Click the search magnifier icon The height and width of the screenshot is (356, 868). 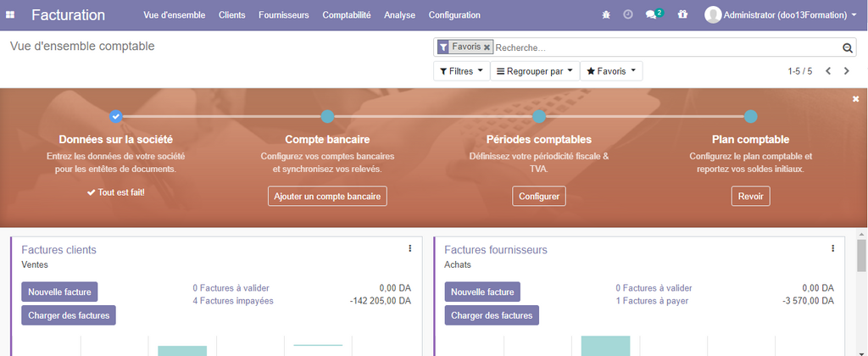point(848,48)
